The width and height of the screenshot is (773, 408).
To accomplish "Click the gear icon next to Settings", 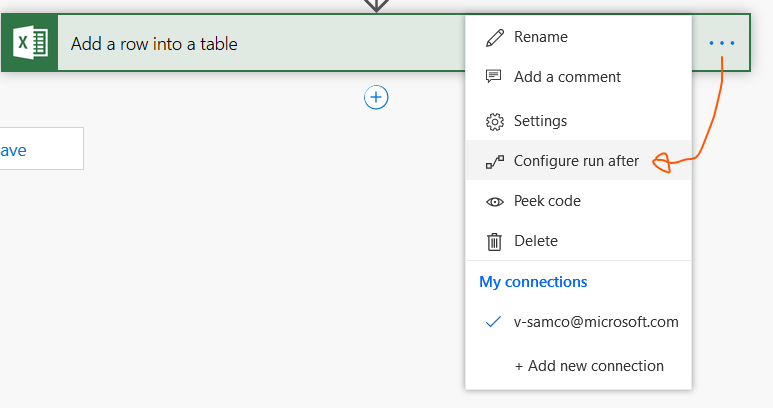I will pyautogui.click(x=494, y=122).
